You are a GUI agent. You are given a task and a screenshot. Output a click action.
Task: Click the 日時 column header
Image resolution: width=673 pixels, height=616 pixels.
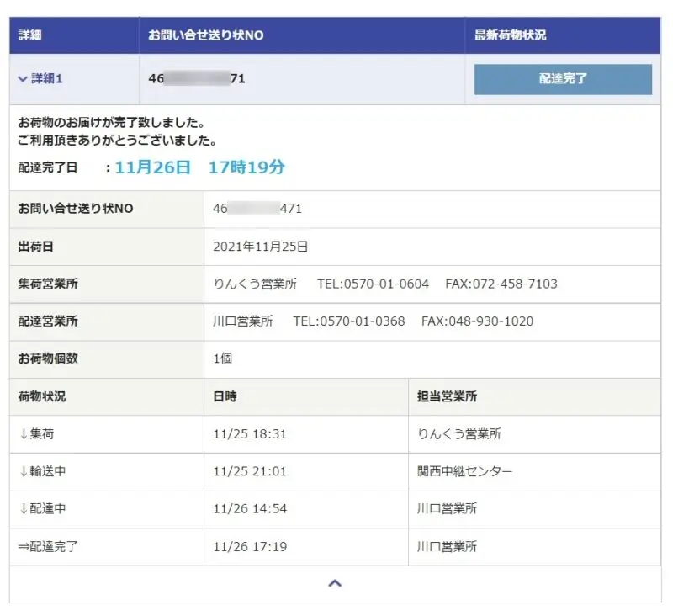point(226,396)
